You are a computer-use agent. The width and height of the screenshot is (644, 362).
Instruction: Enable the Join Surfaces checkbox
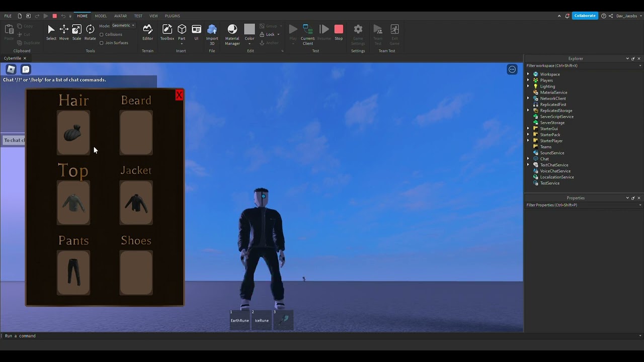point(102,43)
